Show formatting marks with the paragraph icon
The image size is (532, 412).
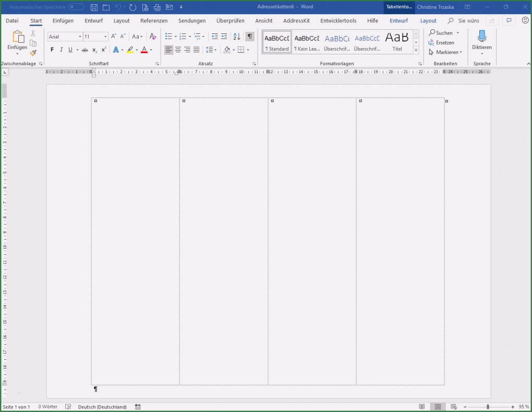pos(249,37)
